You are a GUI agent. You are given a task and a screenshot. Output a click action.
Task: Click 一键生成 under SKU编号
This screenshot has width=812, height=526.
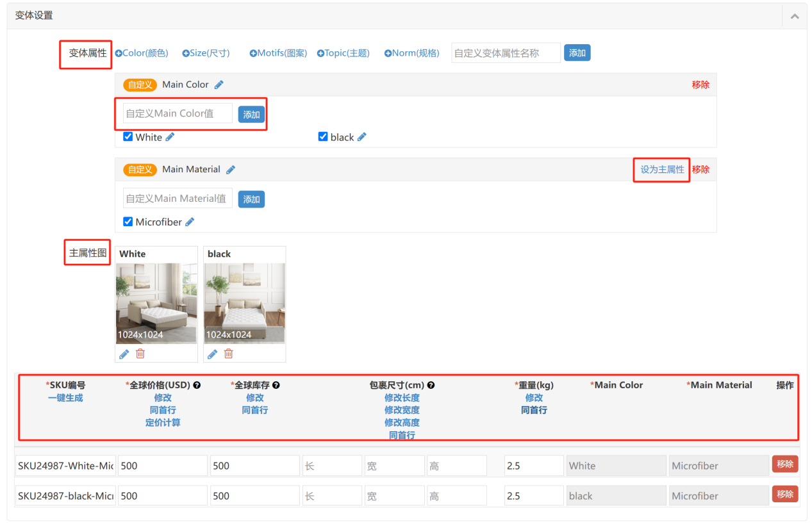(x=65, y=398)
